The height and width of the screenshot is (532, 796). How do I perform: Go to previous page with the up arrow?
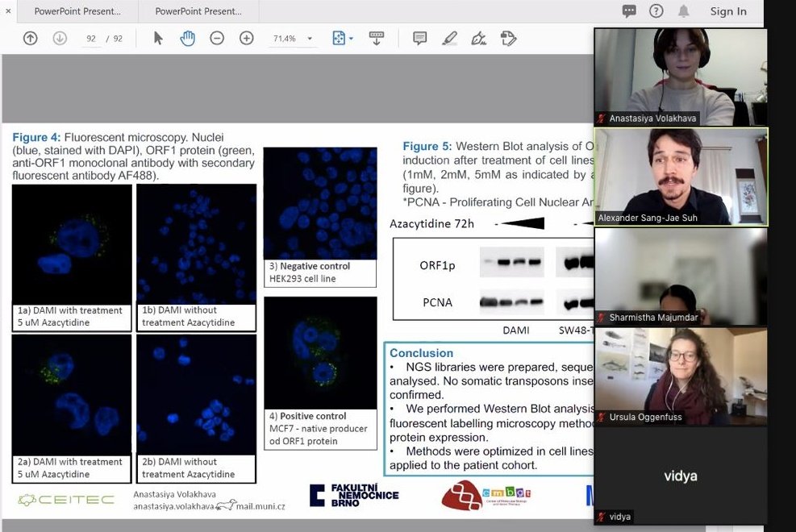pyautogui.click(x=30, y=37)
